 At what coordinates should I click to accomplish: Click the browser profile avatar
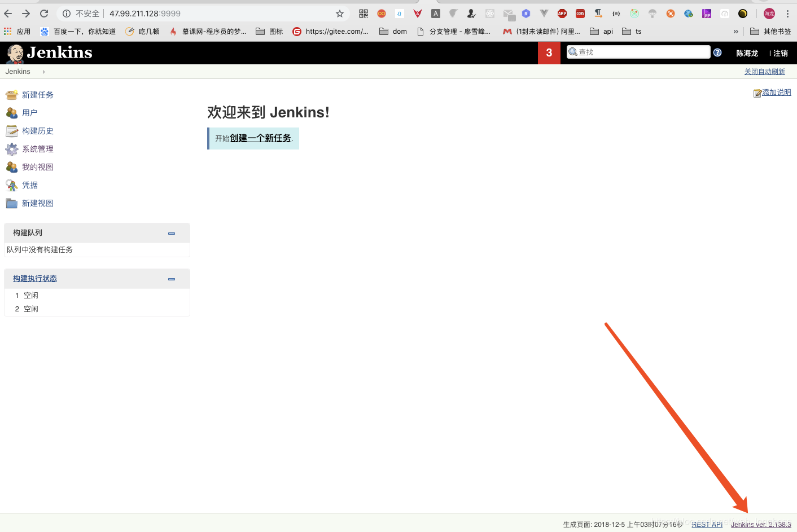(769, 14)
